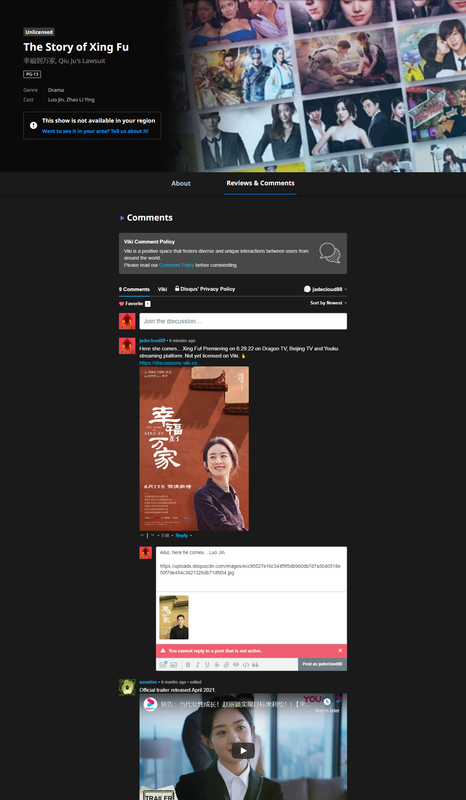
Task: Open the About tab
Action: coord(181,183)
